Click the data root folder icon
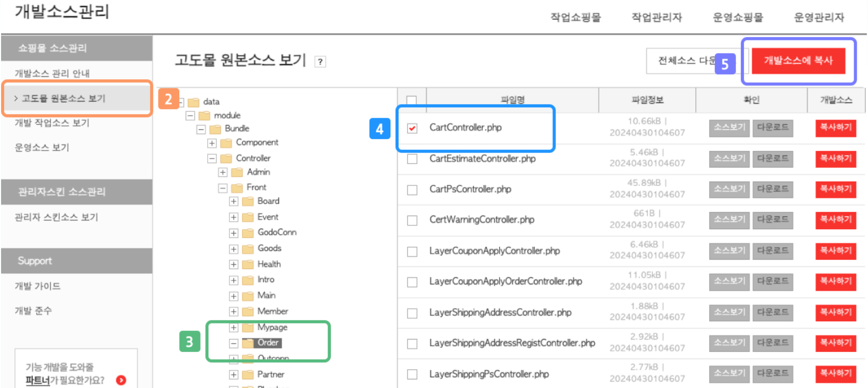 click(x=193, y=102)
